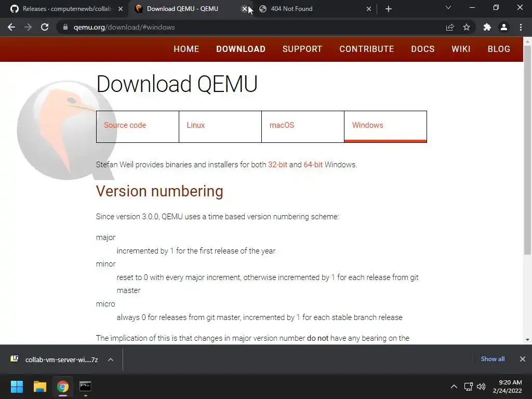This screenshot has width=532, height=399.
Task: Open File Explorer from the taskbar
Action: tap(39, 387)
